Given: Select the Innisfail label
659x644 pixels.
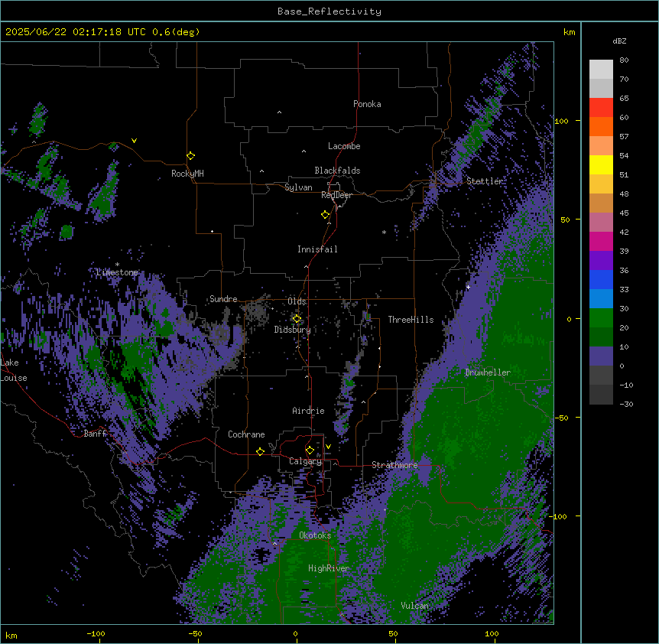Looking at the screenshot, I should coord(317,249).
